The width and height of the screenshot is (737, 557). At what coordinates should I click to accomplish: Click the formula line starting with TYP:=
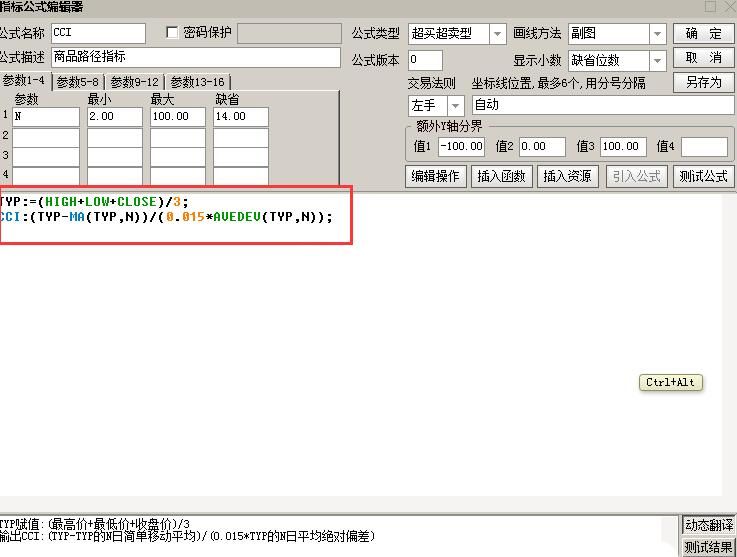(x=94, y=202)
